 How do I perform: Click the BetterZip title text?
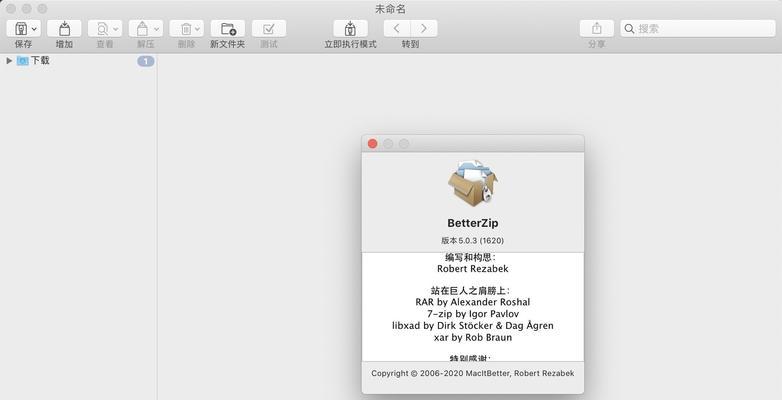coord(472,223)
